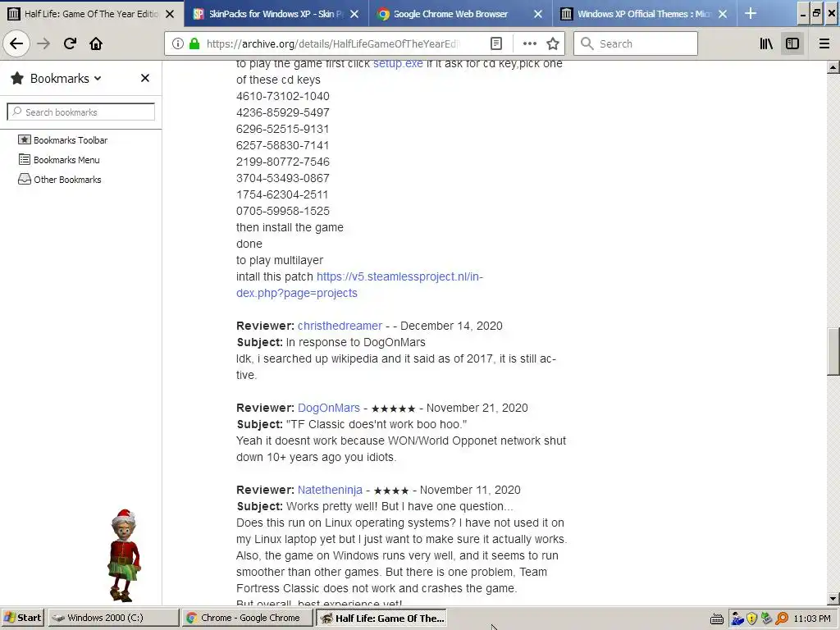
Task: Click the cd key 4610-73102-1040
Action: coord(283,96)
